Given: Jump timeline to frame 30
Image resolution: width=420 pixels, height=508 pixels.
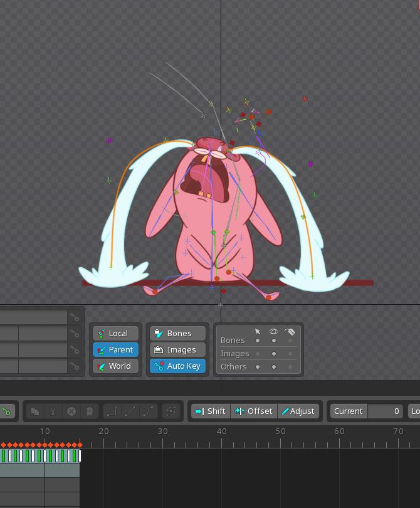Looking at the screenshot, I should pyautogui.click(x=162, y=431).
